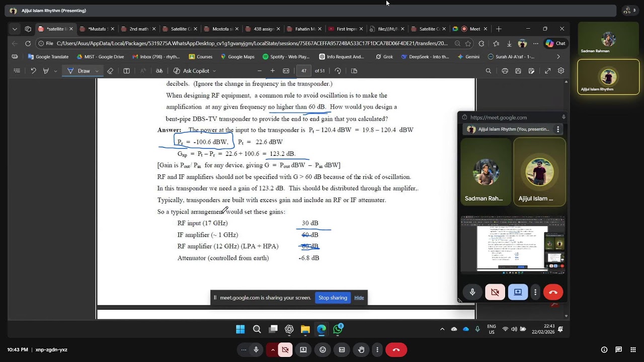Viewport: 644px width, 362px height.
Task: Click the Hide link on sharing bar
Action: 359,298
